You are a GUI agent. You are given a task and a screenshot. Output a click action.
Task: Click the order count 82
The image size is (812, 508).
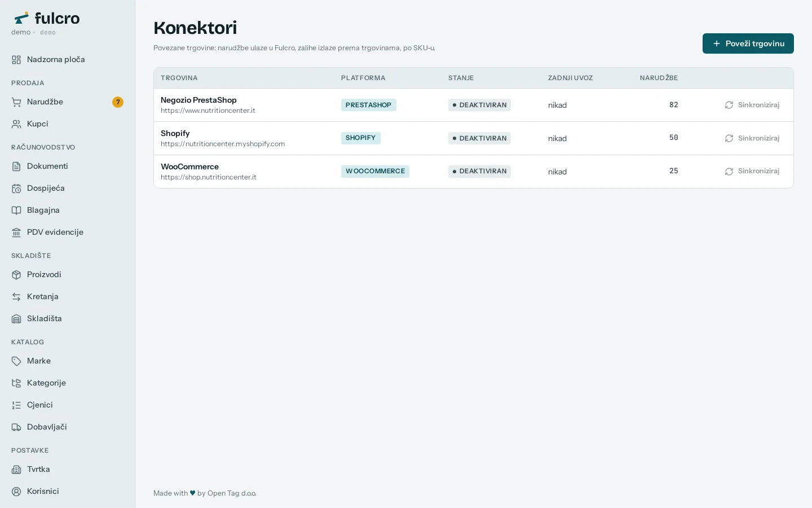[x=673, y=105]
